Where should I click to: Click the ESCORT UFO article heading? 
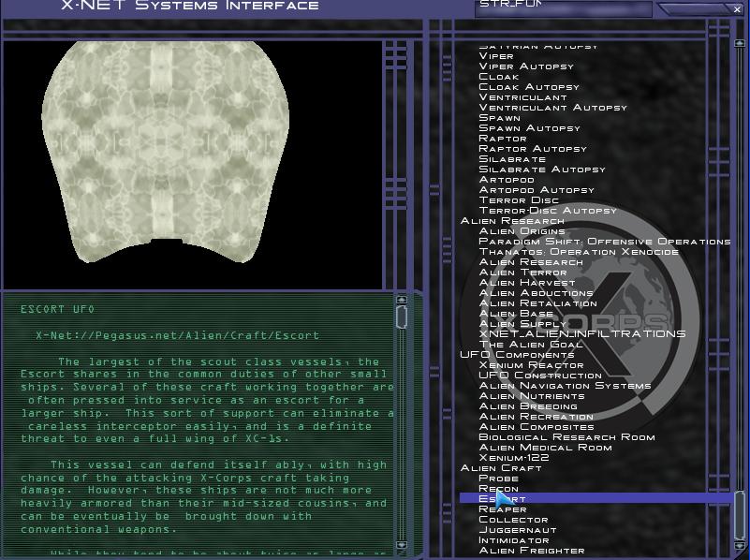(x=57, y=309)
